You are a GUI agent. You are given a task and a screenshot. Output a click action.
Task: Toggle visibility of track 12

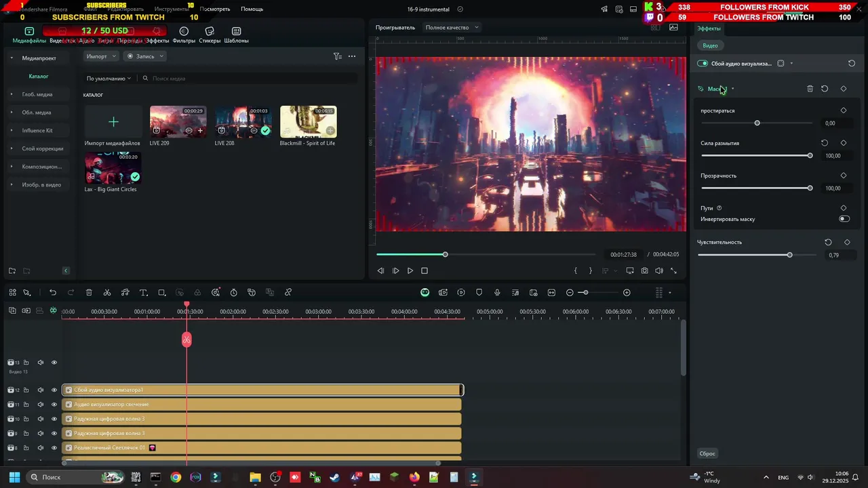pyautogui.click(x=54, y=390)
